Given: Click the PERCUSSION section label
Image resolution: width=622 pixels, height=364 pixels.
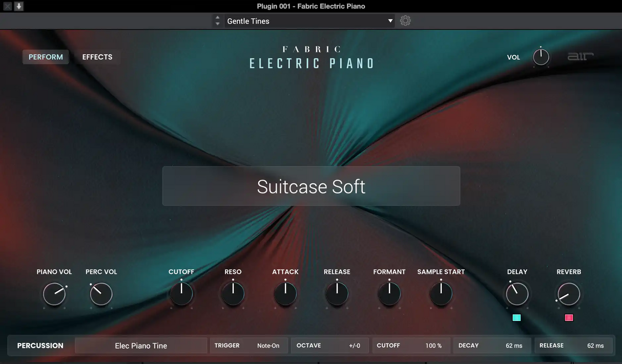Looking at the screenshot, I should tap(39, 346).
